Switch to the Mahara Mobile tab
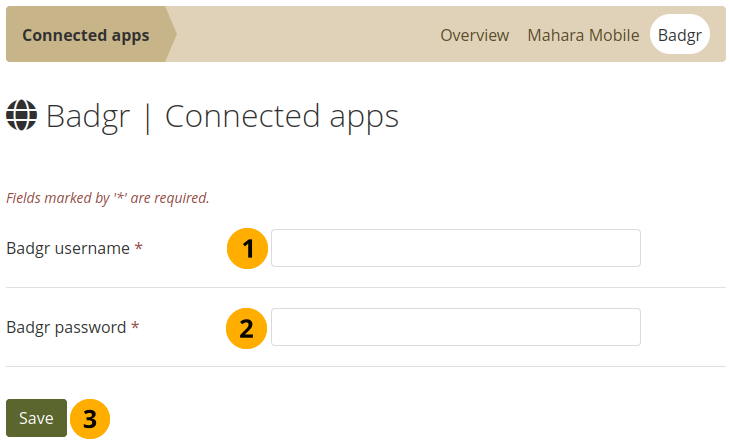 tap(583, 35)
